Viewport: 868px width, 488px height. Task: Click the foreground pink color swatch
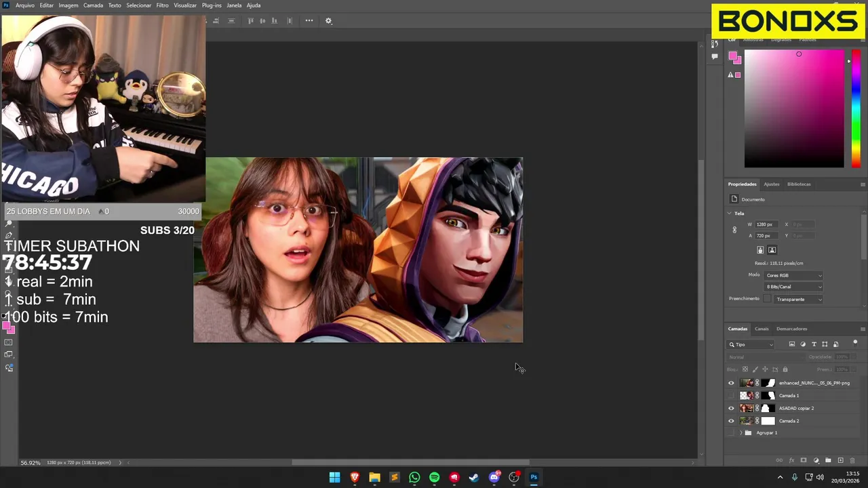click(732, 56)
